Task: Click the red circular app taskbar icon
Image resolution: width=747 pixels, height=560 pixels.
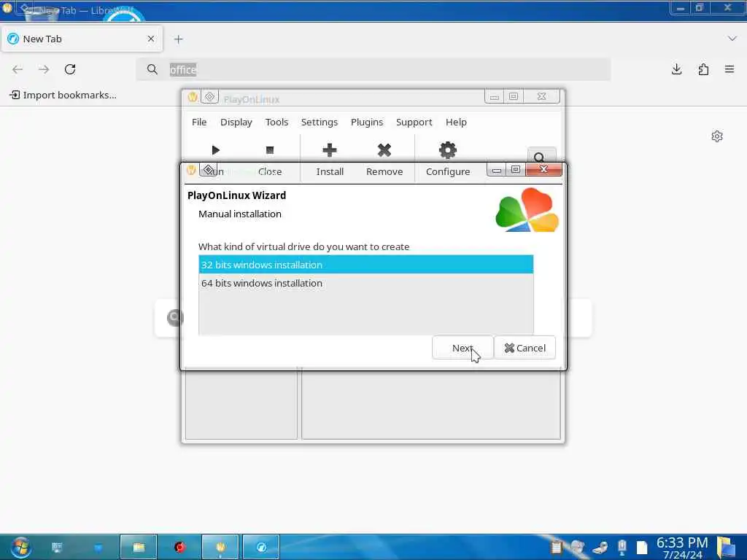Action: coord(179,547)
